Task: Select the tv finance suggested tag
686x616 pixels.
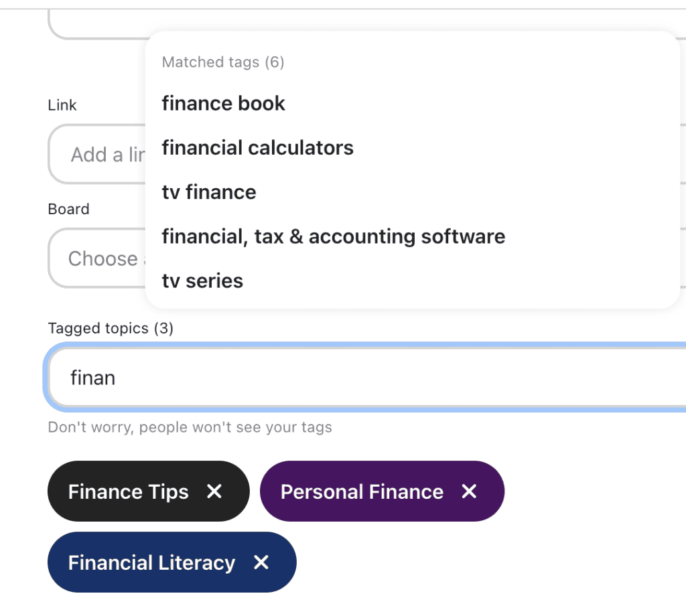Action: click(x=208, y=192)
